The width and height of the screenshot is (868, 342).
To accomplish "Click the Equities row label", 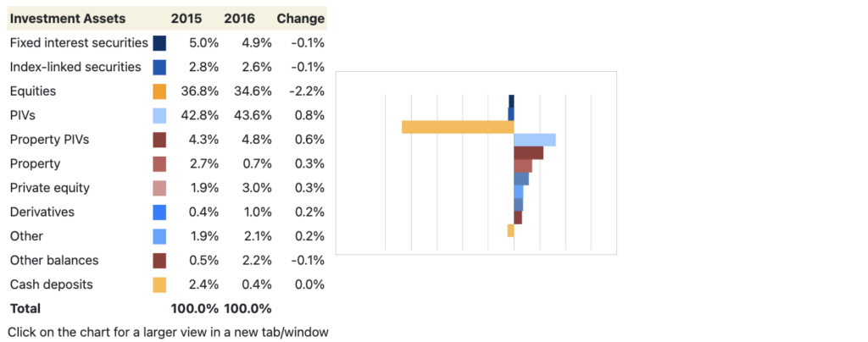I will pyautogui.click(x=34, y=91).
